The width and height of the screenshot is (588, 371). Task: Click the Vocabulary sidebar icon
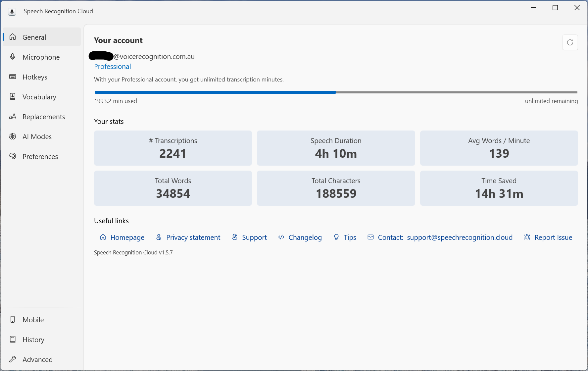tap(13, 96)
